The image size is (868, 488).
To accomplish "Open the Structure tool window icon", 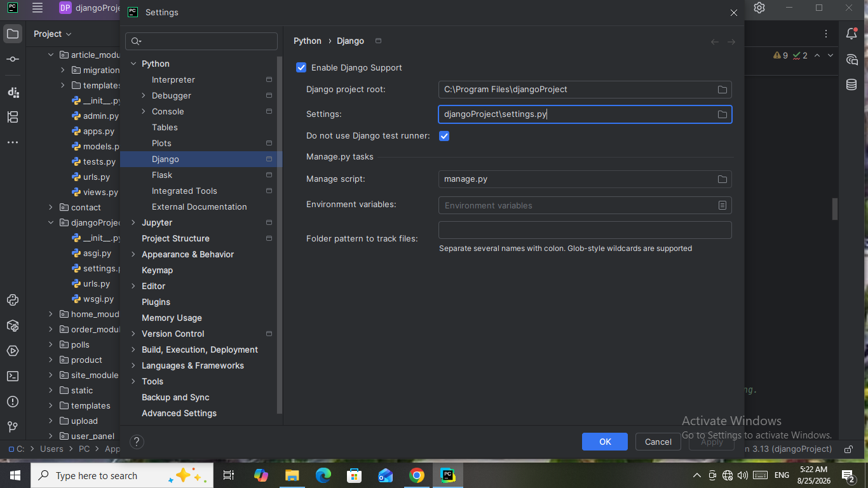I will [x=13, y=117].
